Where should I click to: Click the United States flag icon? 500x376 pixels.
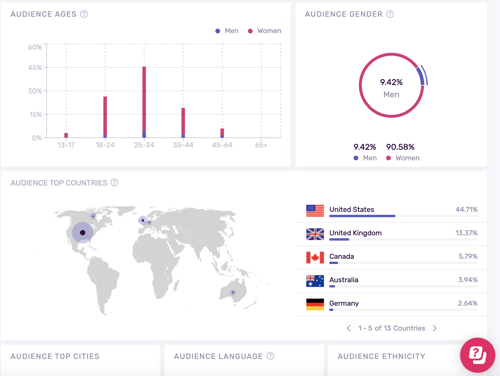(315, 211)
